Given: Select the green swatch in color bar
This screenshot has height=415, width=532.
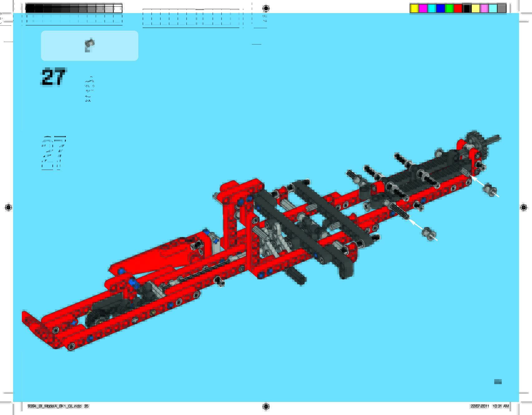Looking at the screenshot, I should [x=449, y=8].
